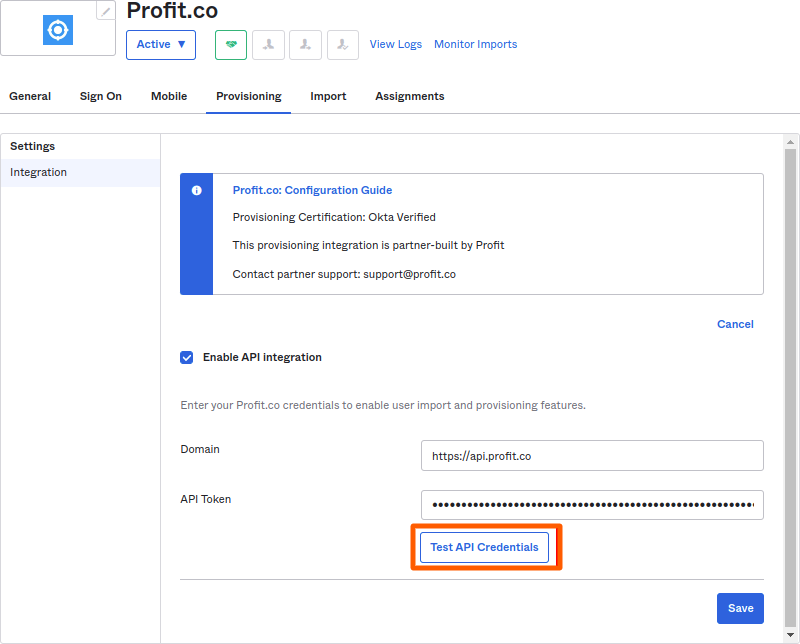Go to the Mobile tab
The width and height of the screenshot is (800, 644).
point(169,96)
